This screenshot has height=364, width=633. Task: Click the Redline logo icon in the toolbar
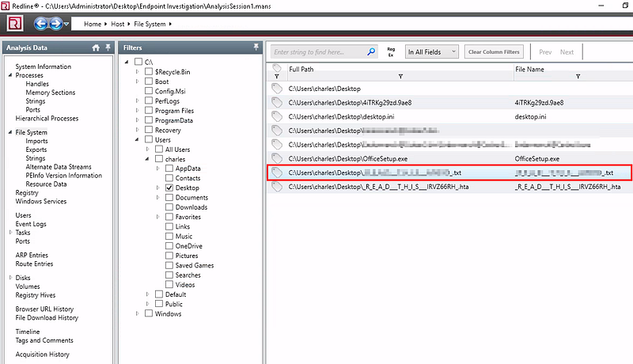[14, 24]
